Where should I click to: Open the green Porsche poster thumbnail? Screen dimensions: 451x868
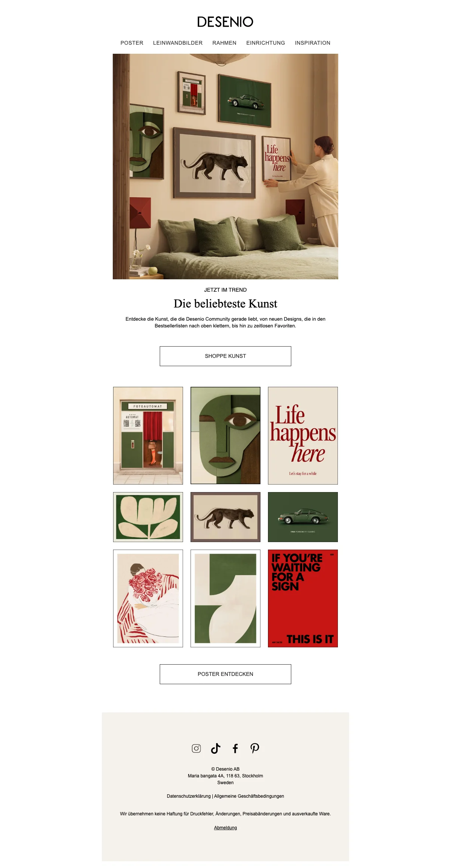[303, 517]
